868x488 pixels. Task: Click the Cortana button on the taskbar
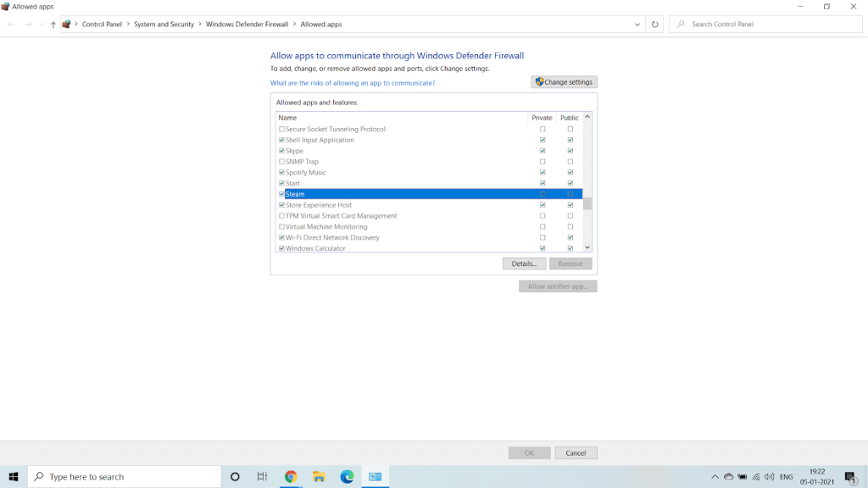click(234, 476)
